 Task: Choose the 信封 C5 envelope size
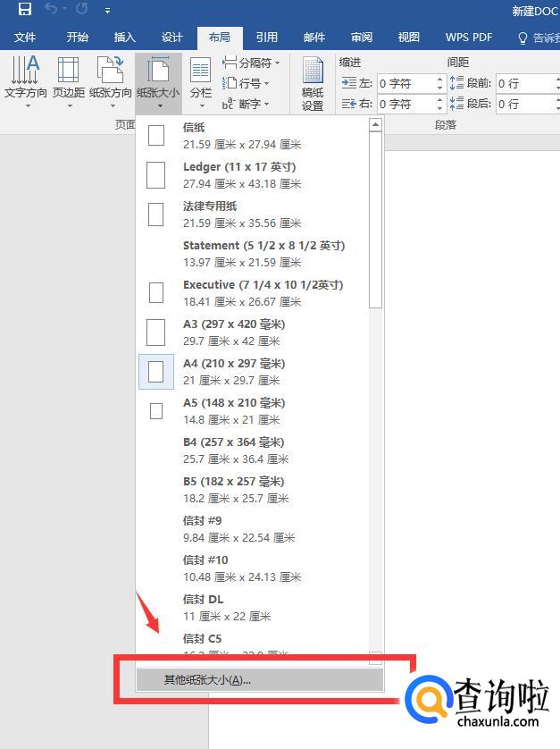(252, 643)
